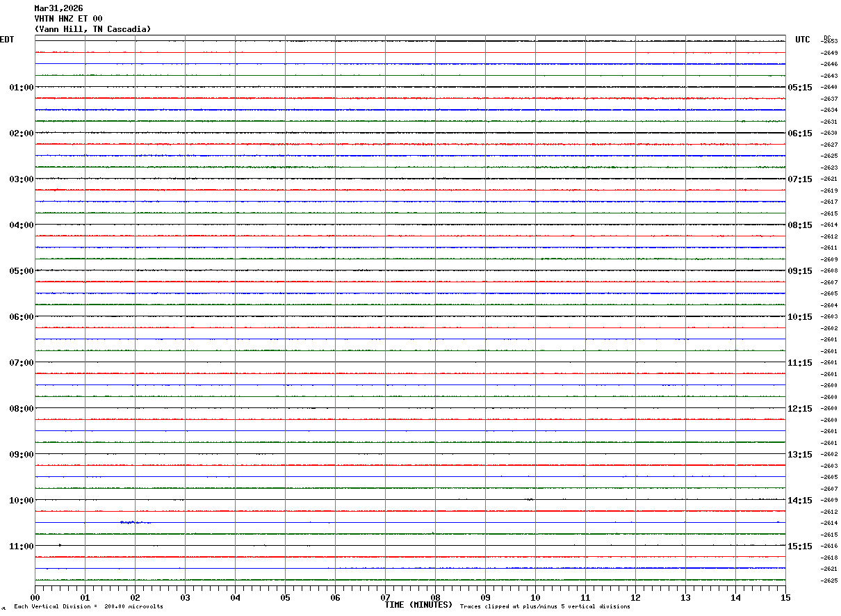
Task: Click the date header Mar31,2026
Action: click(58, 8)
